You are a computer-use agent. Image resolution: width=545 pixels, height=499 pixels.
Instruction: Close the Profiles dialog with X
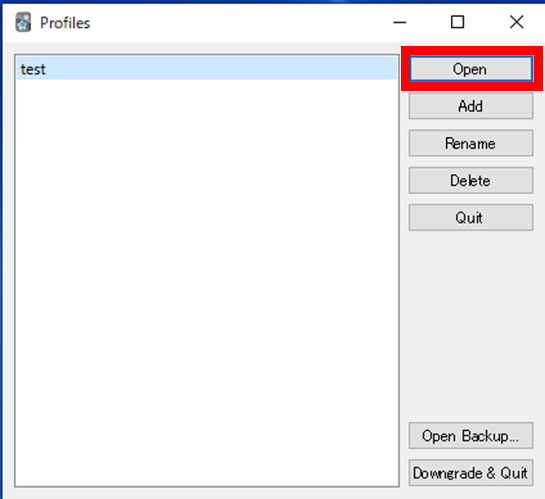click(516, 22)
